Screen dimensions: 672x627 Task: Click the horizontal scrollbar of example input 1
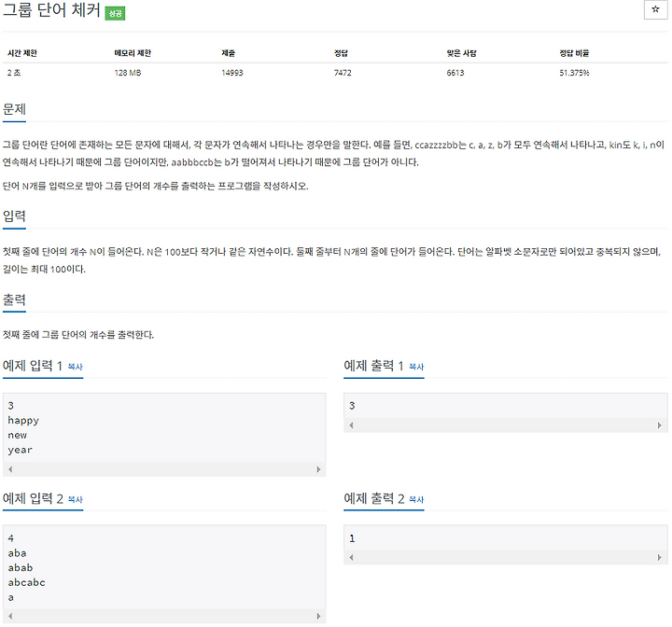(164, 469)
